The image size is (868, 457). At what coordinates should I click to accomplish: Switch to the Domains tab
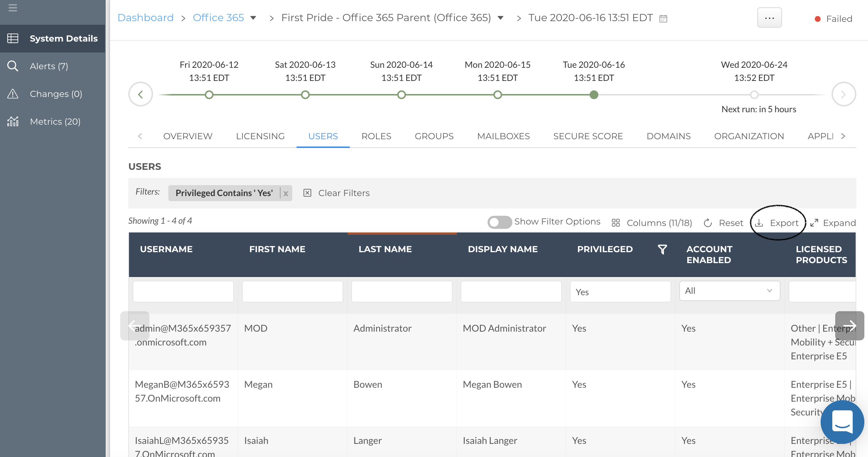pyautogui.click(x=669, y=136)
